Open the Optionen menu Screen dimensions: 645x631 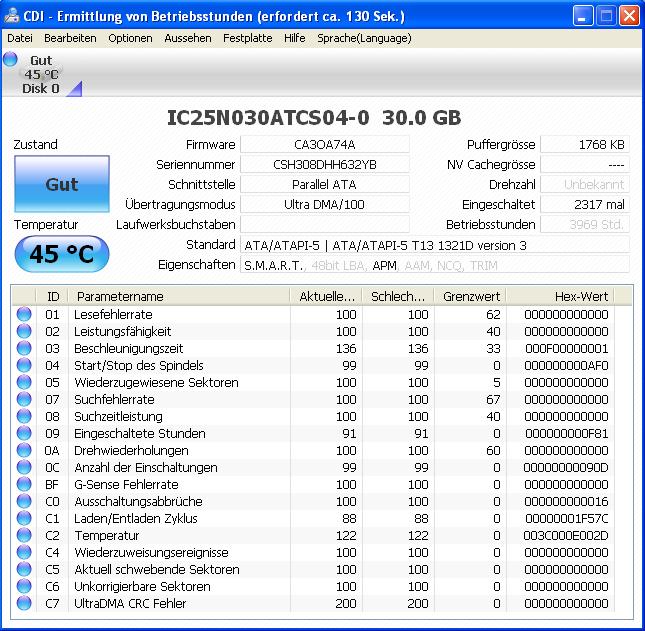click(x=130, y=38)
